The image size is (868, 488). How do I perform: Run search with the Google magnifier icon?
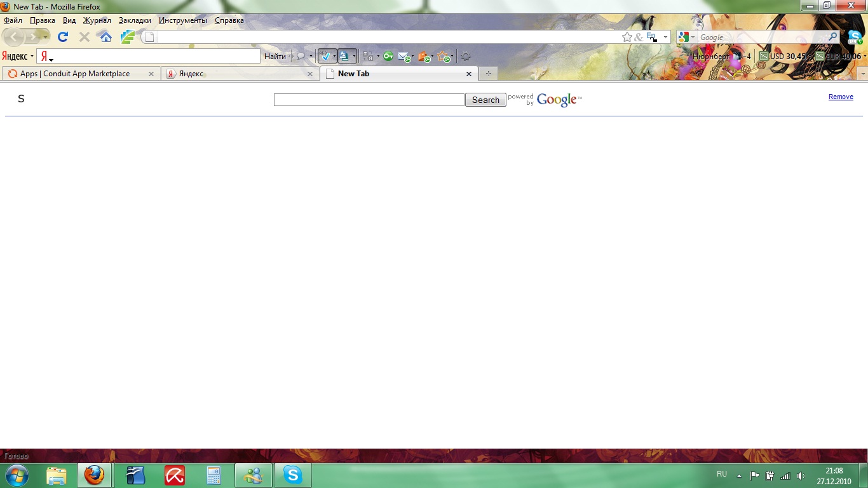click(833, 37)
